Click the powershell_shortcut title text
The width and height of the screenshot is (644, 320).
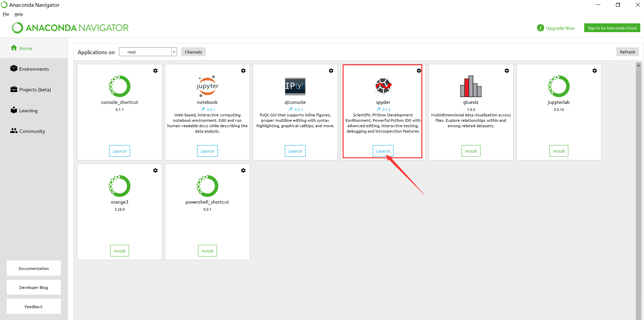click(x=207, y=202)
